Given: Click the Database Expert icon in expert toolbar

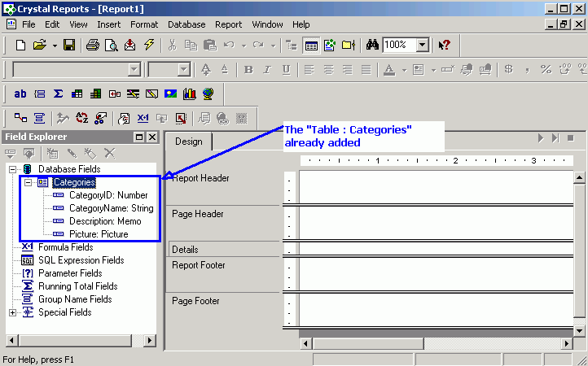Looking at the screenshot, I should [x=20, y=119].
